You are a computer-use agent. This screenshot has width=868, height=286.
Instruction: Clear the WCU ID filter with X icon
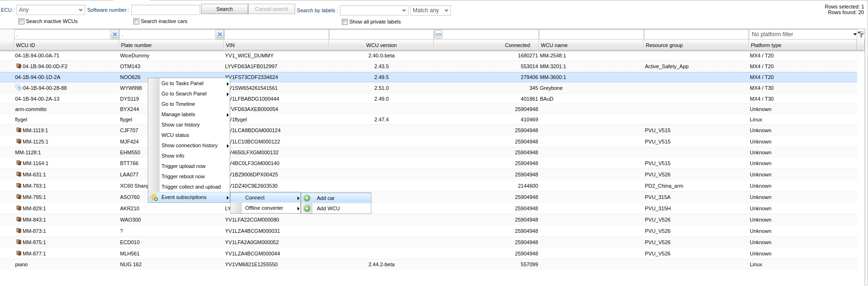(114, 34)
